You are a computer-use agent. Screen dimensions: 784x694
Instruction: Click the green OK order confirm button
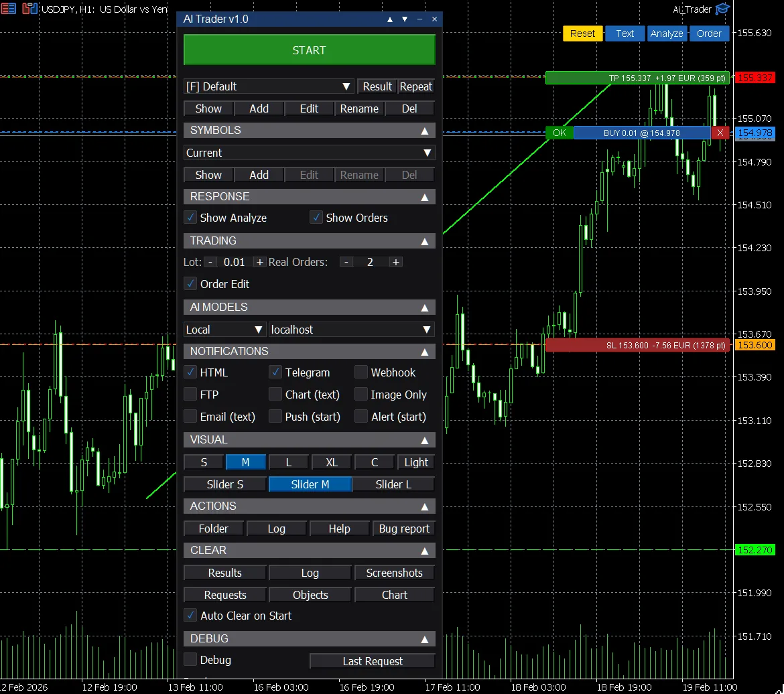tap(560, 133)
